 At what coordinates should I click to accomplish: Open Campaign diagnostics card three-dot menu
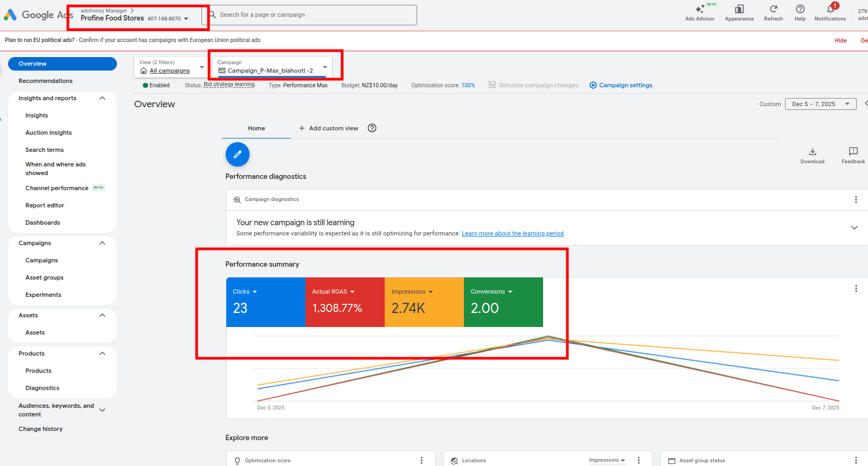click(x=856, y=200)
